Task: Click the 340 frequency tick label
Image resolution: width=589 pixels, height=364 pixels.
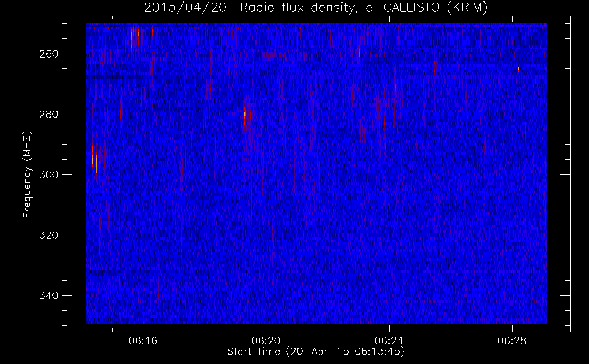Action: tap(48, 296)
